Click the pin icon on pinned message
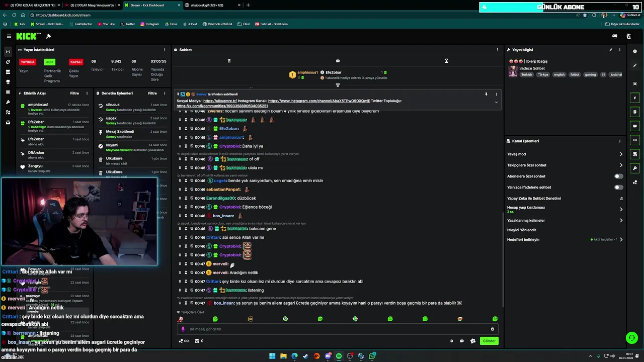Screen dimensions: 644x362 [x=486, y=94]
